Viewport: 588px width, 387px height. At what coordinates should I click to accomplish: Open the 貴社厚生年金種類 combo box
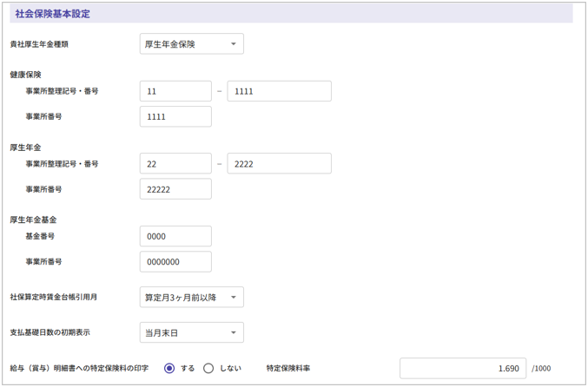[x=191, y=44]
